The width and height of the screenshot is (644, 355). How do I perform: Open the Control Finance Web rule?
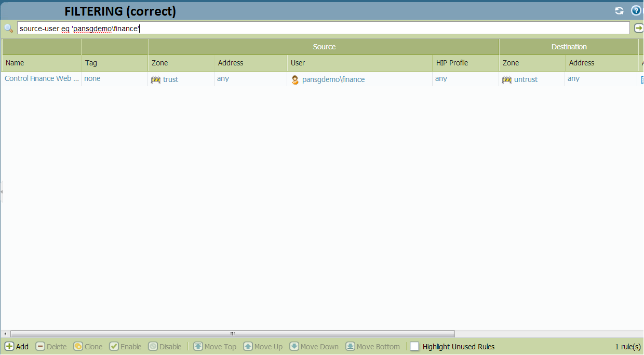point(42,79)
